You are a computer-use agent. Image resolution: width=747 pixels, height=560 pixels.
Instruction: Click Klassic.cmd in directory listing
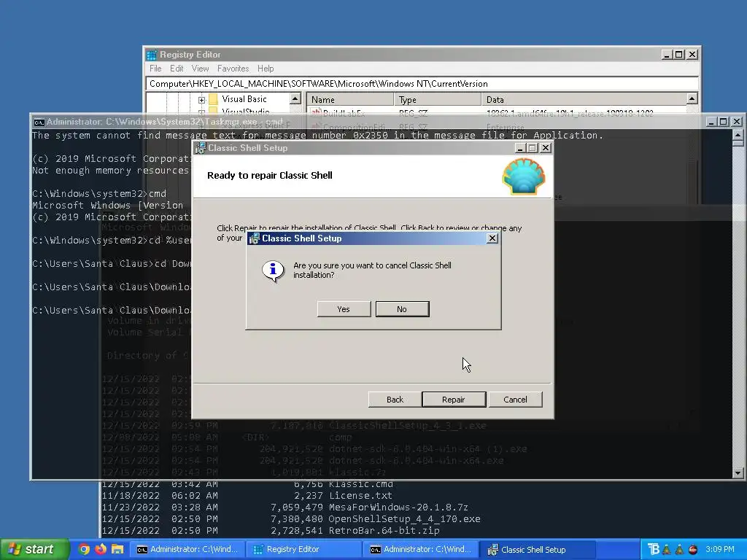pyautogui.click(x=360, y=484)
